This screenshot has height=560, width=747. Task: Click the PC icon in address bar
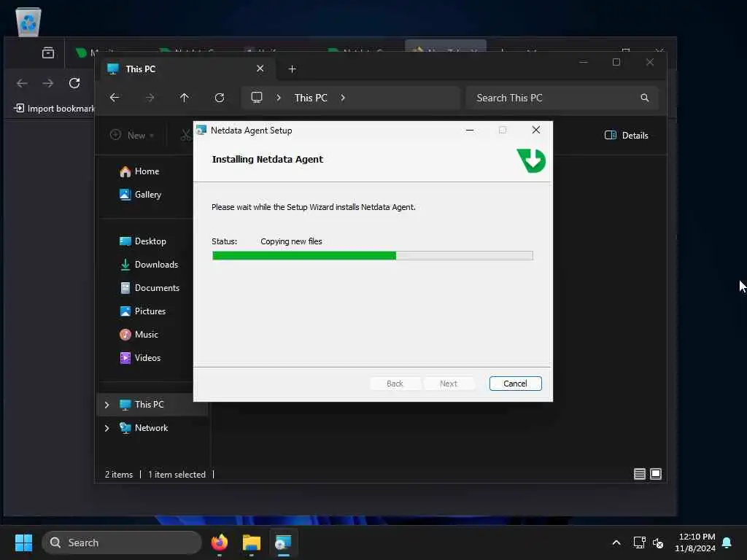(x=257, y=98)
